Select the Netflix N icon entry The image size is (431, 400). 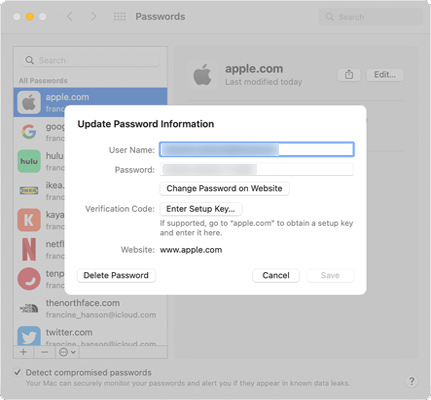29,249
